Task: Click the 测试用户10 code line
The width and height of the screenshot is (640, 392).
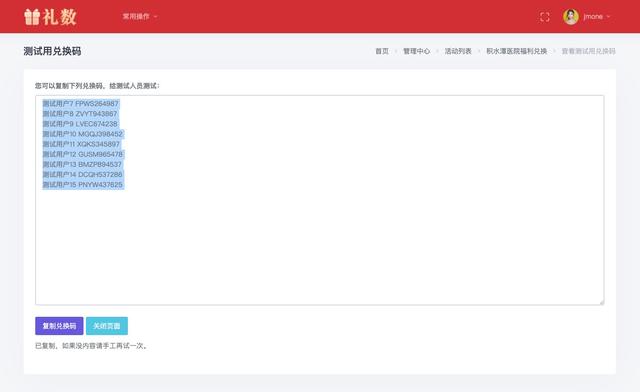Action: click(x=82, y=134)
